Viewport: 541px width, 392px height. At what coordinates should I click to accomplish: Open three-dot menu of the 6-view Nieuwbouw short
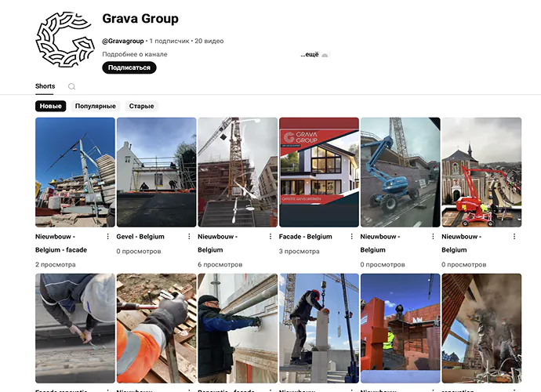point(270,236)
